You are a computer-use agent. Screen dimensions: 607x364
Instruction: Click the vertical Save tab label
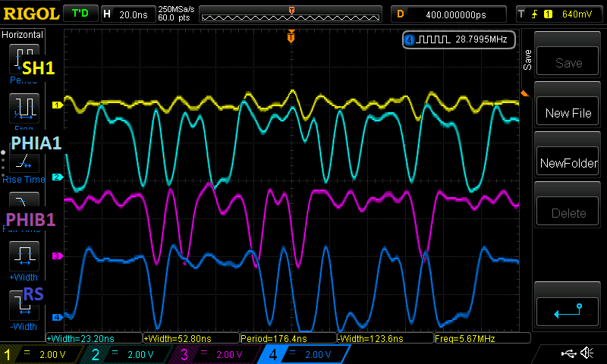(x=527, y=60)
